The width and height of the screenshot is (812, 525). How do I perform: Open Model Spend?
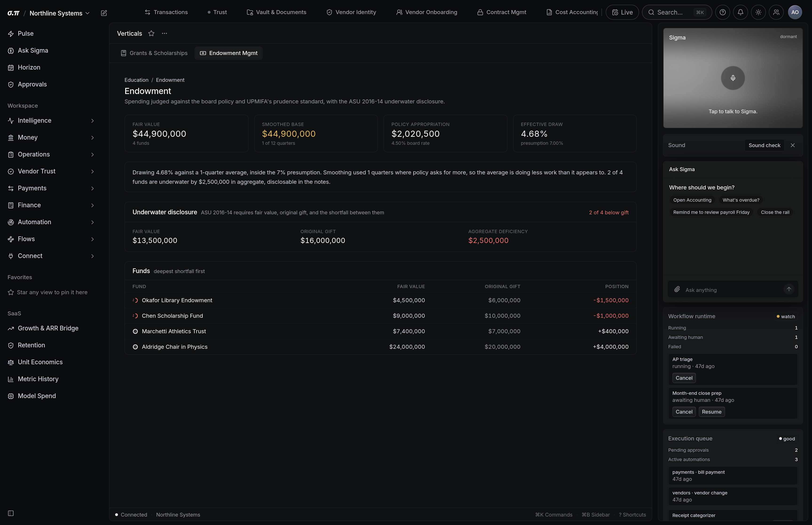pos(51,396)
